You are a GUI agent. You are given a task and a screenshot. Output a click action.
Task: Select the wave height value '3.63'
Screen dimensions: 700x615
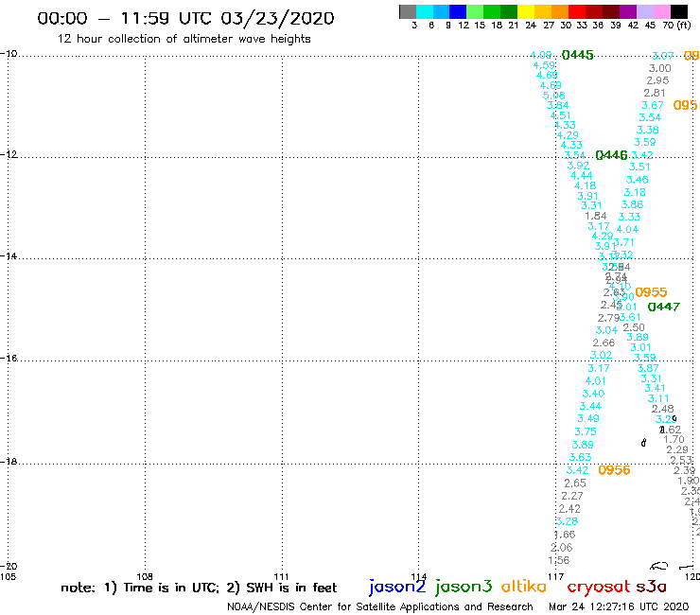coord(580,457)
